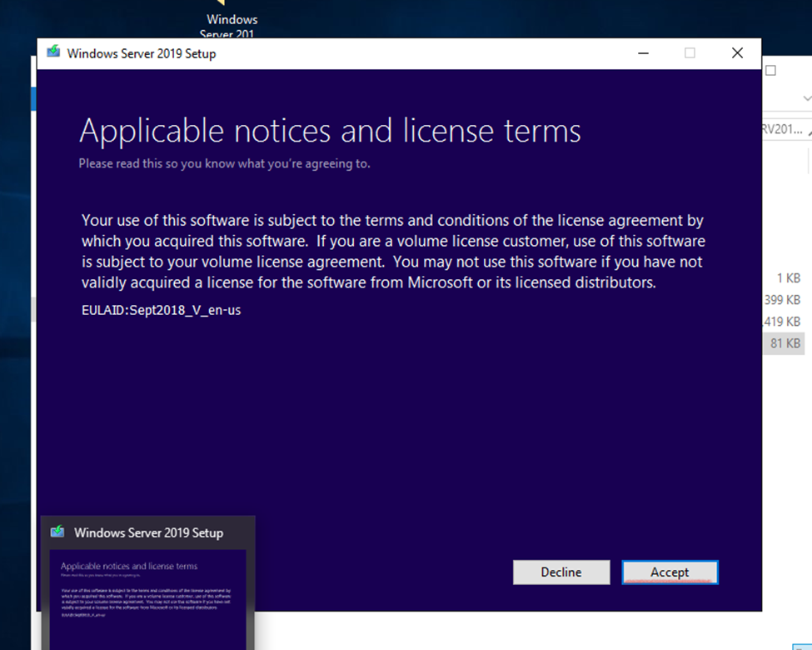This screenshot has width=812, height=650.
Task: Expand the ribbon chevron in the background window
Action: pos(806,98)
